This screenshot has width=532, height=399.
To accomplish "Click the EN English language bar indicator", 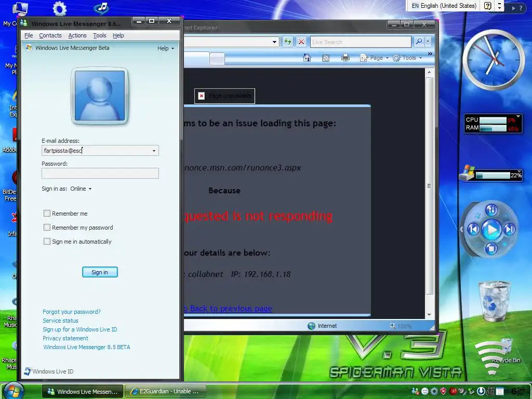I will coord(444,6).
